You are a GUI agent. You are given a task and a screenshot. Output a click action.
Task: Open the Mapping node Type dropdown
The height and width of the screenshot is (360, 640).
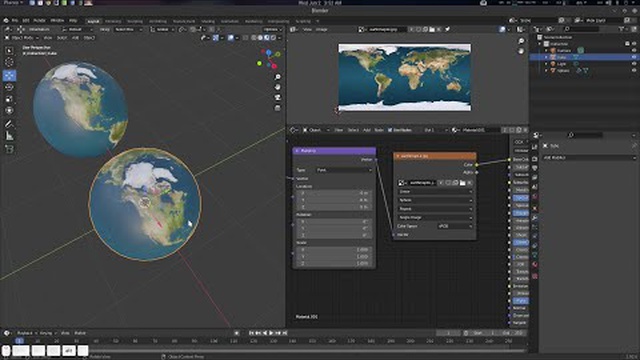coord(344,170)
